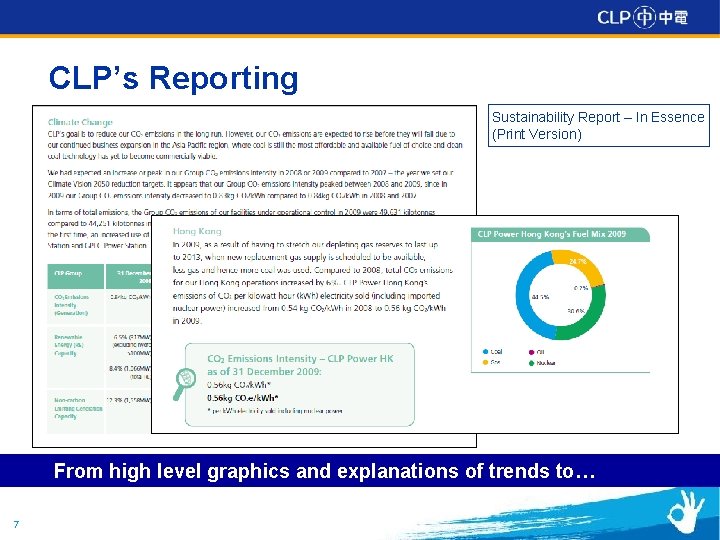
Task: Click the footer caption From high level graphics
Action: tap(324, 471)
